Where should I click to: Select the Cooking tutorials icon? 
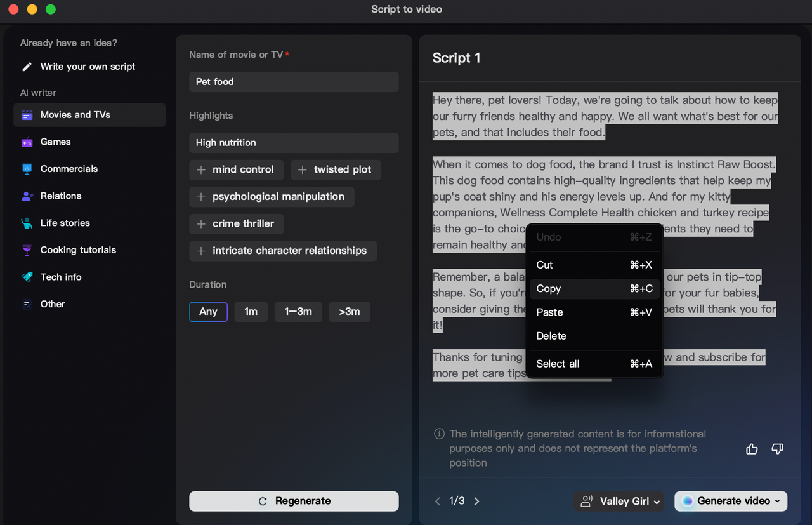coord(26,250)
